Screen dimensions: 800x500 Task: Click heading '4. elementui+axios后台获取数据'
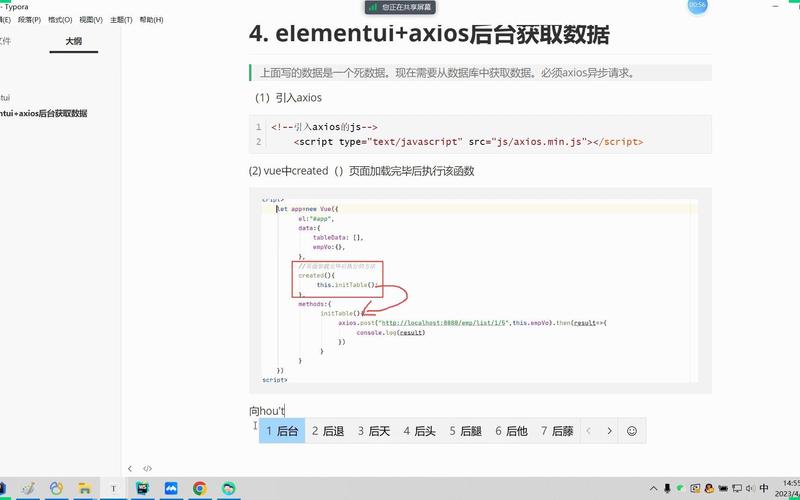[429, 34]
